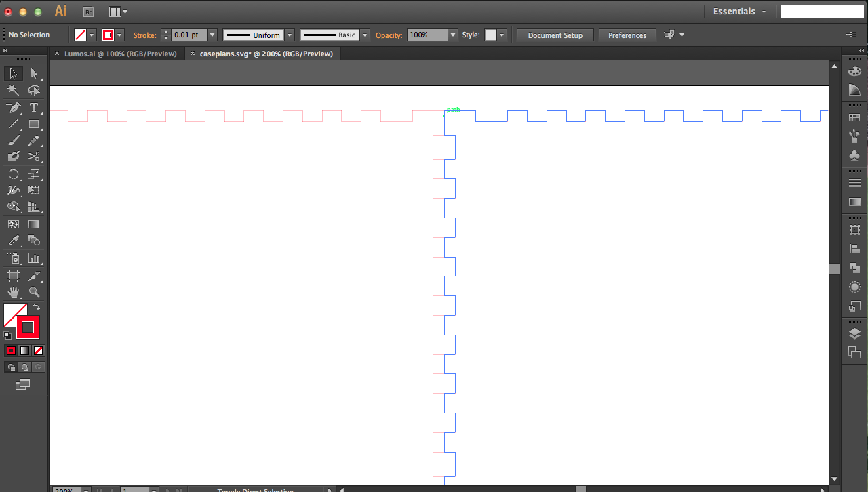Enable Draw Inside mode
868x492 pixels.
(39, 367)
